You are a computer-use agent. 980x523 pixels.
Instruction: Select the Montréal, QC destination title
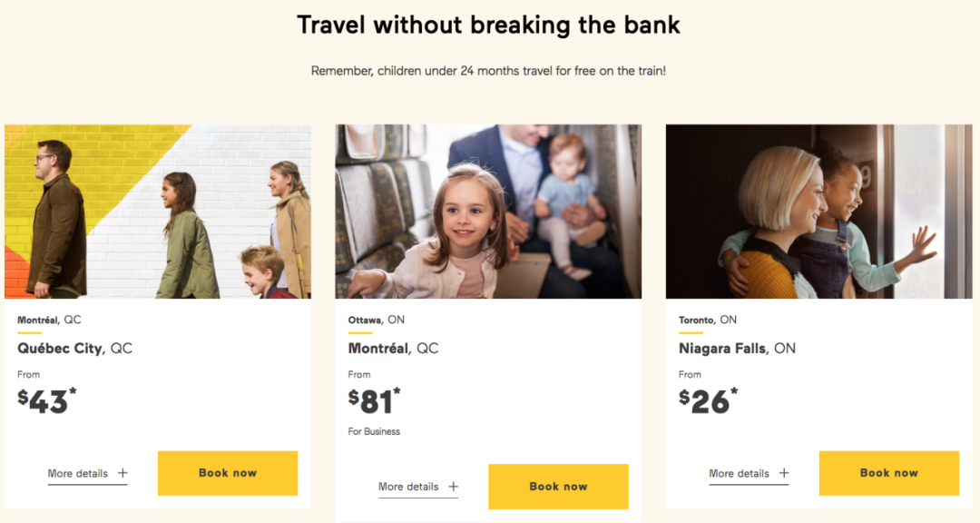[x=393, y=349]
